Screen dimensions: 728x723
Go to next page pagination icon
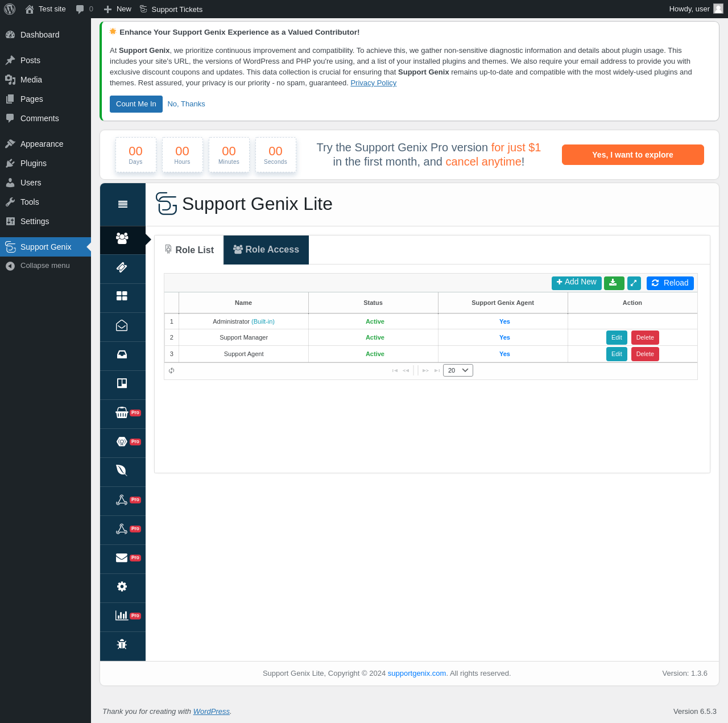tap(425, 370)
